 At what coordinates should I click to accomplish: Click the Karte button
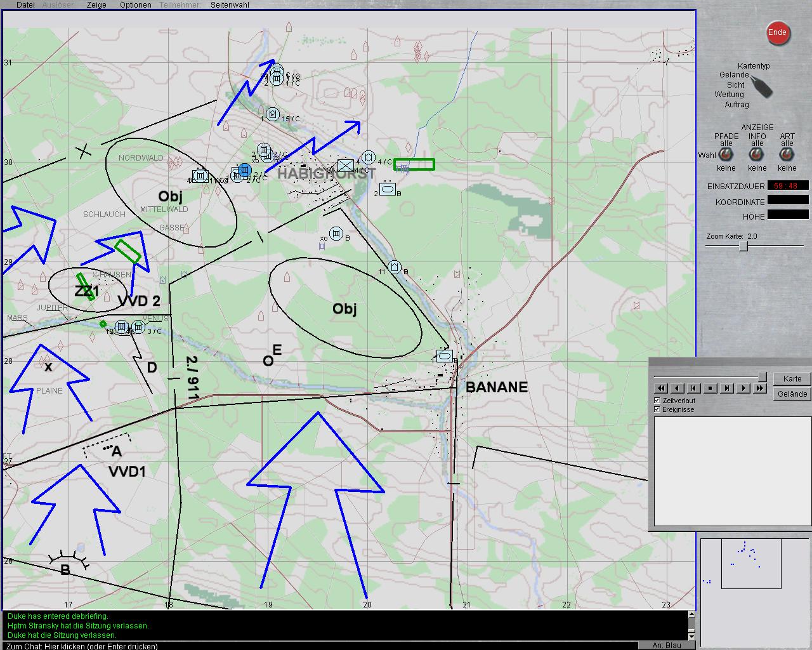(792, 379)
